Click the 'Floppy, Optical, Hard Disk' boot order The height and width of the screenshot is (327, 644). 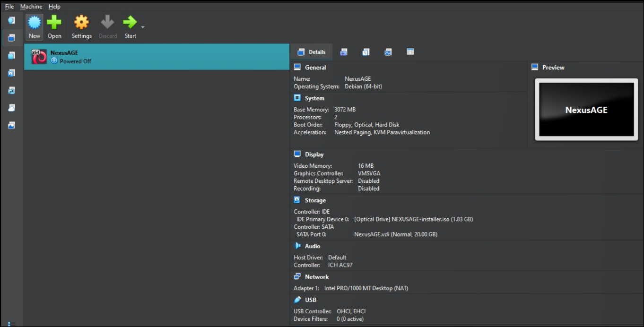pyautogui.click(x=367, y=125)
